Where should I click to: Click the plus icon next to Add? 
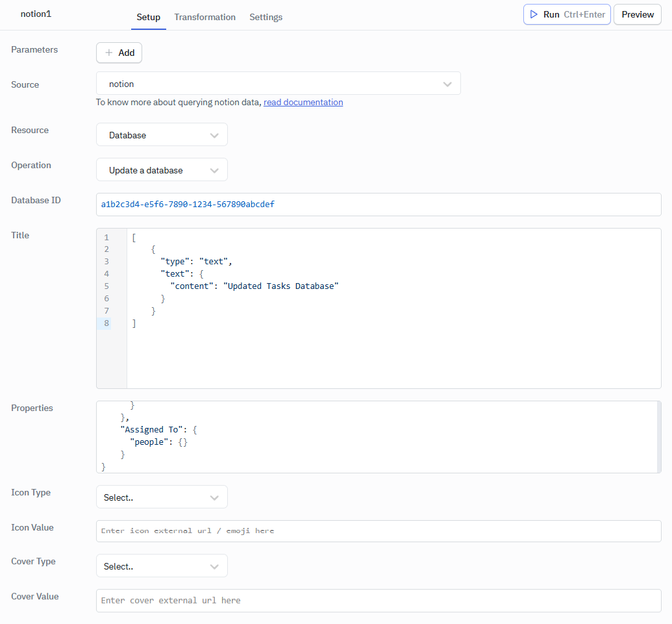[108, 53]
